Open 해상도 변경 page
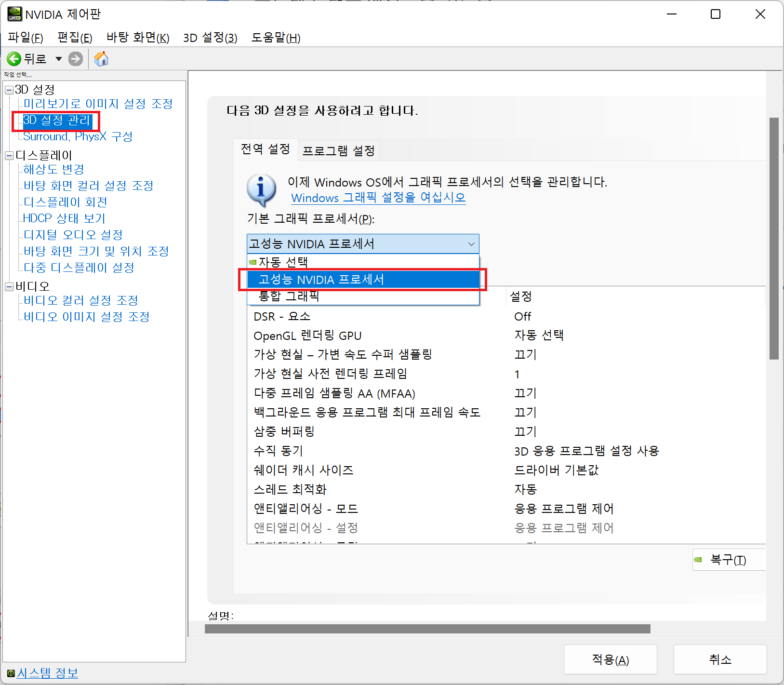The width and height of the screenshot is (784, 685). [54, 169]
